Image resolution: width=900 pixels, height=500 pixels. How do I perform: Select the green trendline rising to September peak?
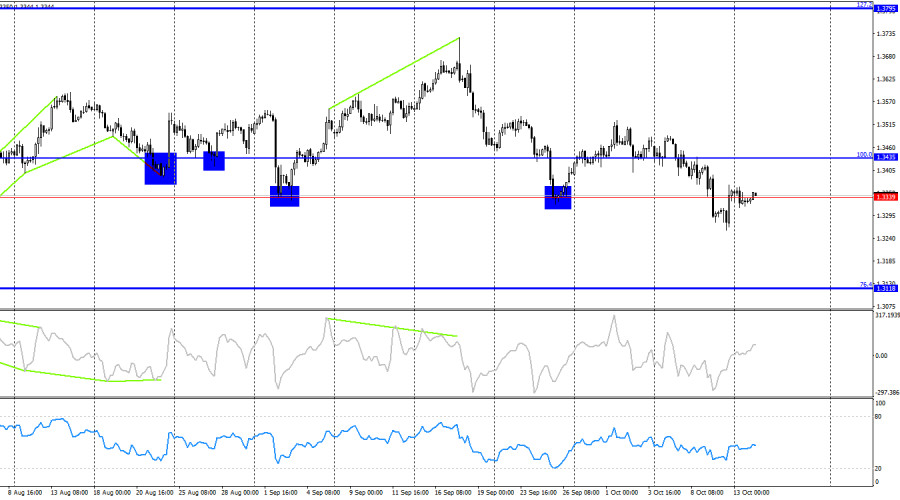coord(394,72)
